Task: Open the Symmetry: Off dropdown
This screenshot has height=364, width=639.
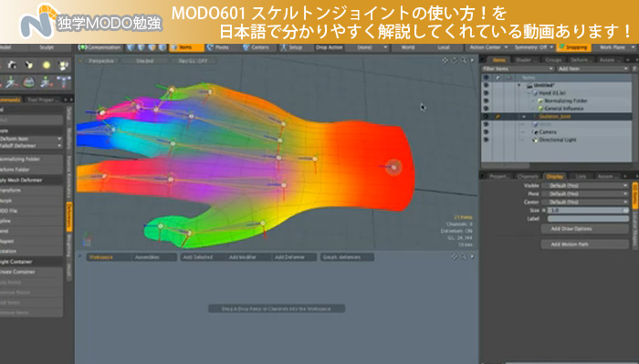Action: (x=533, y=47)
